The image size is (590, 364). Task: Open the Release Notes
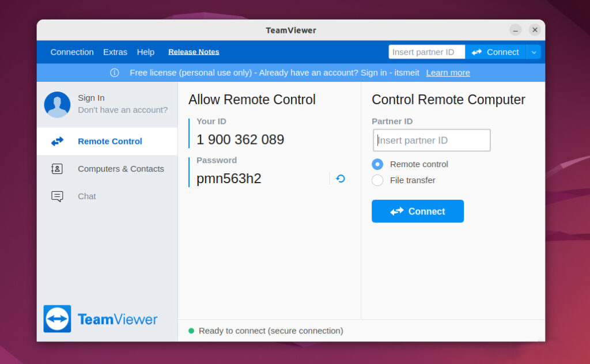[x=194, y=52]
